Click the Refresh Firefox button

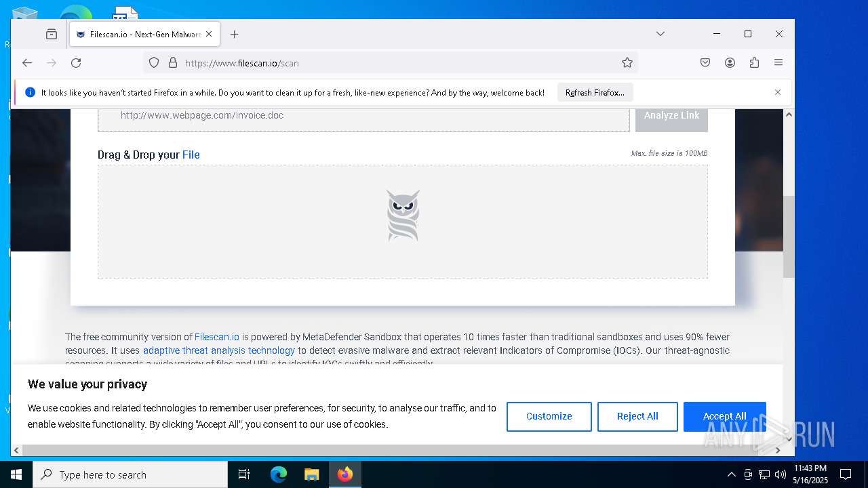pos(595,93)
